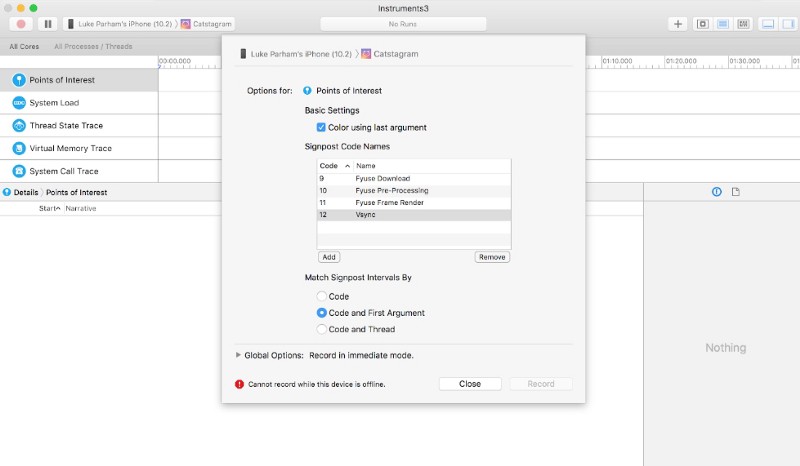Click the No Runs status field
The height and width of the screenshot is (466, 800).
click(x=403, y=24)
